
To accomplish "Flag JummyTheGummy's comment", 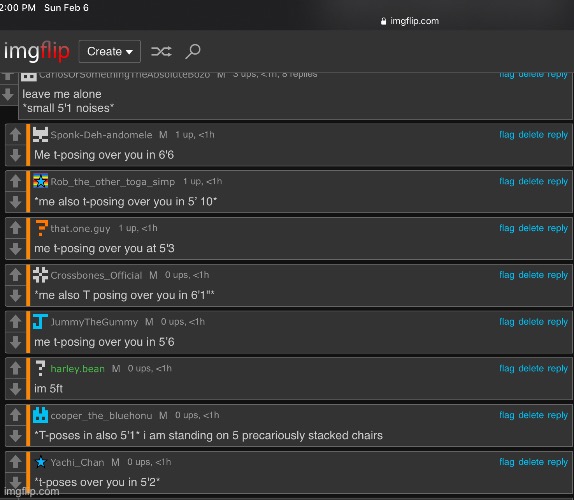I will click(507, 322).
